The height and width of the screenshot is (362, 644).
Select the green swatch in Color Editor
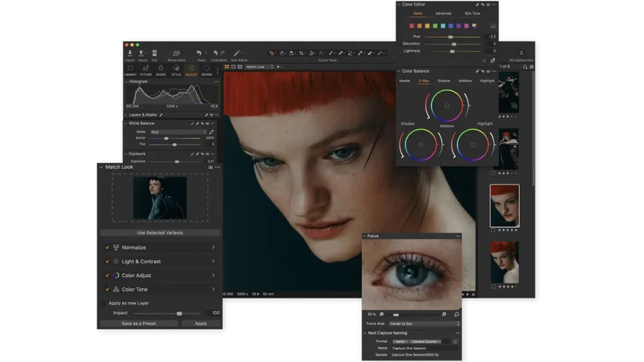pos(435,26)
